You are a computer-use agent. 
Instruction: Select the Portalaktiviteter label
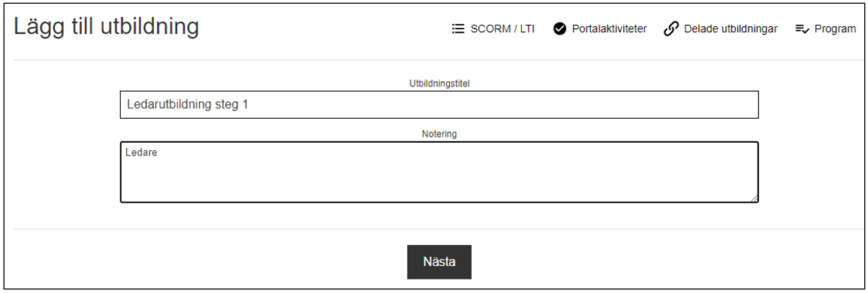tap(609, 29)
